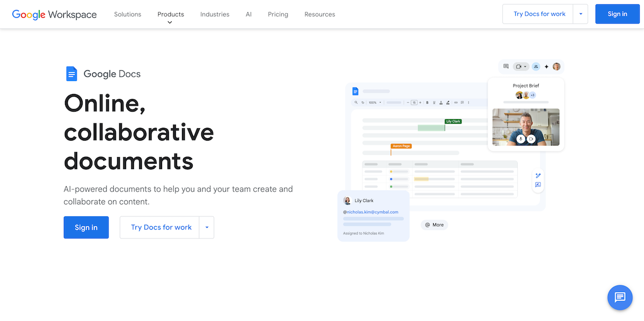This screenshot has height=321, width=644.
Task: Click the Insert link icon
Action: pos(456,103)
